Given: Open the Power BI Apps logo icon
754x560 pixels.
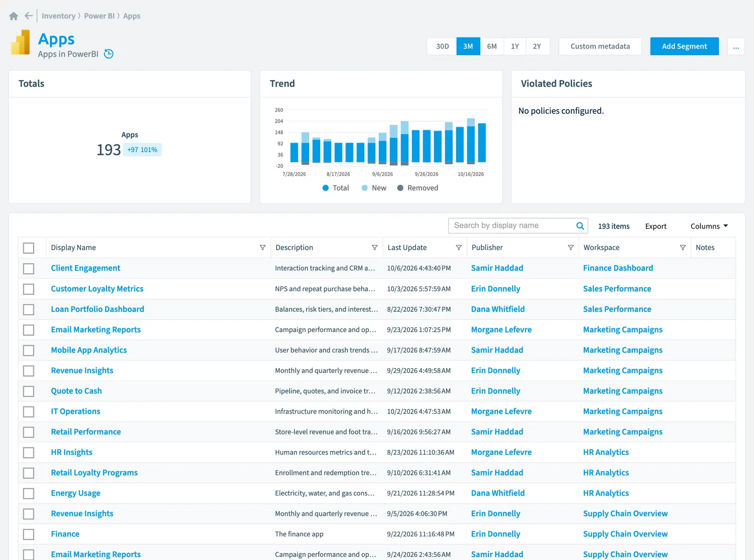Looking at the screenshot, I should tap(20, 42).
